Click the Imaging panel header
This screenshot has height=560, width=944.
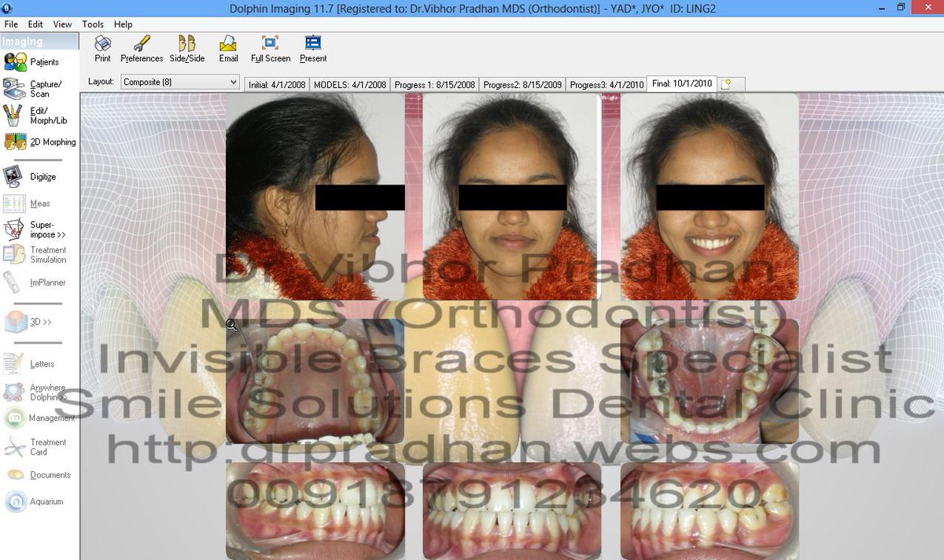(x=39, y=42)
